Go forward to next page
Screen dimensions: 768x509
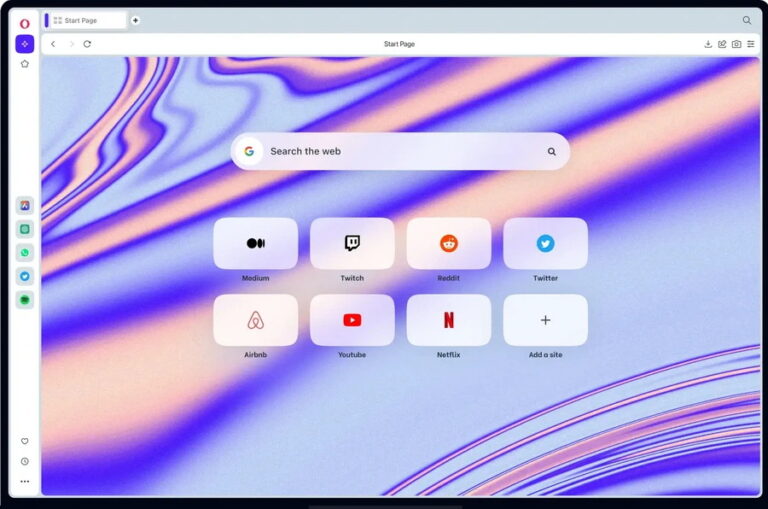(72, 44)
